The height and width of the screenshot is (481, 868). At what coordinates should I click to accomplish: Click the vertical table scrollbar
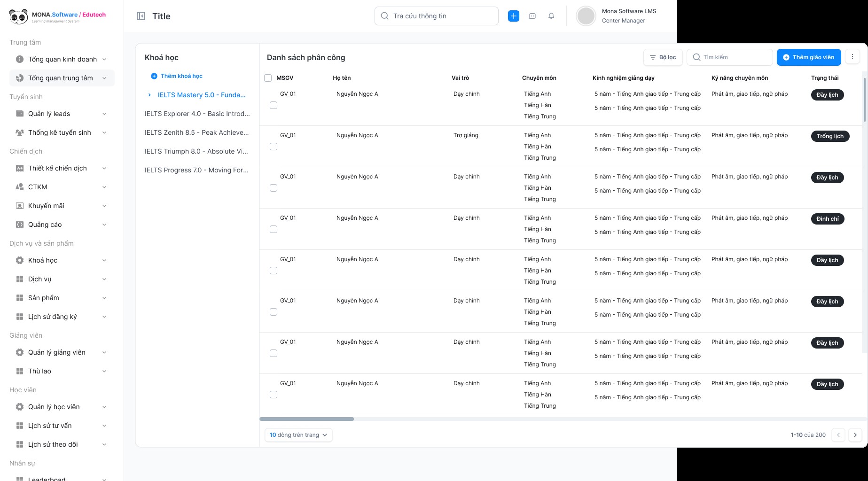865,100
